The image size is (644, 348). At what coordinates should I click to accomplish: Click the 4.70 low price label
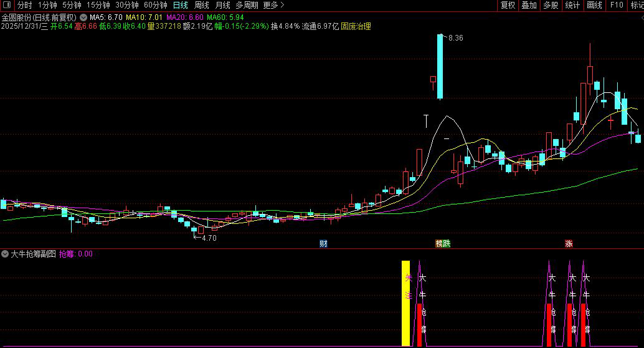[209, 238]
